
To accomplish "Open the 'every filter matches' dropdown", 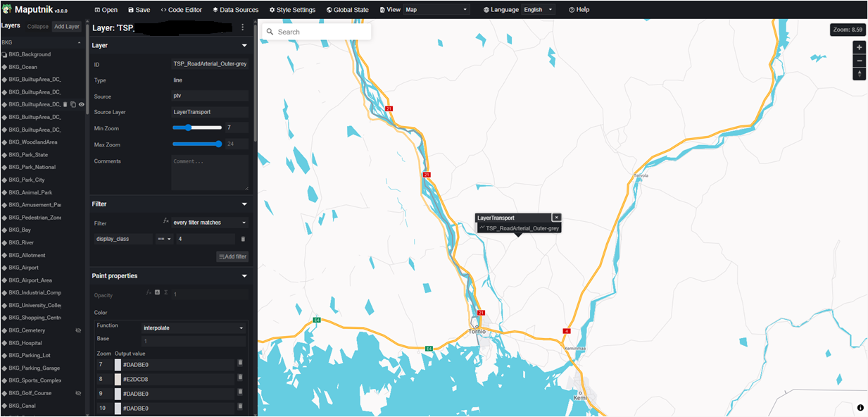I will pos(210,223).
